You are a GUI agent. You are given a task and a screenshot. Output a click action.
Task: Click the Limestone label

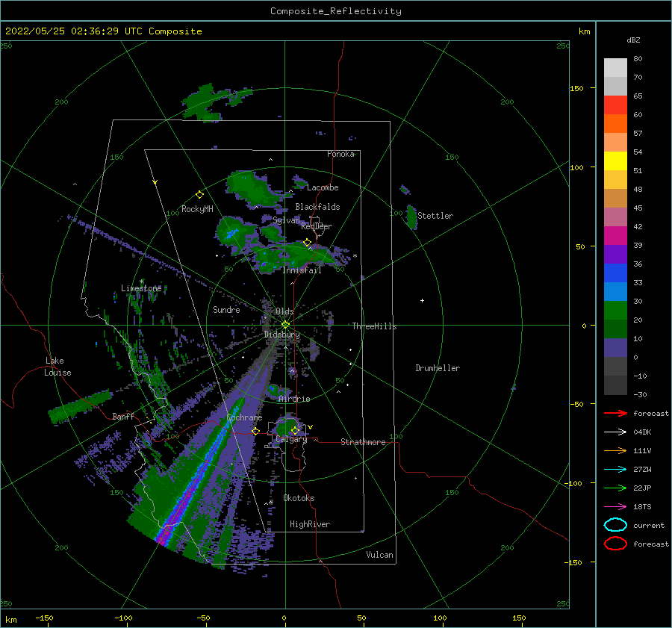click(x=141, y=288)
